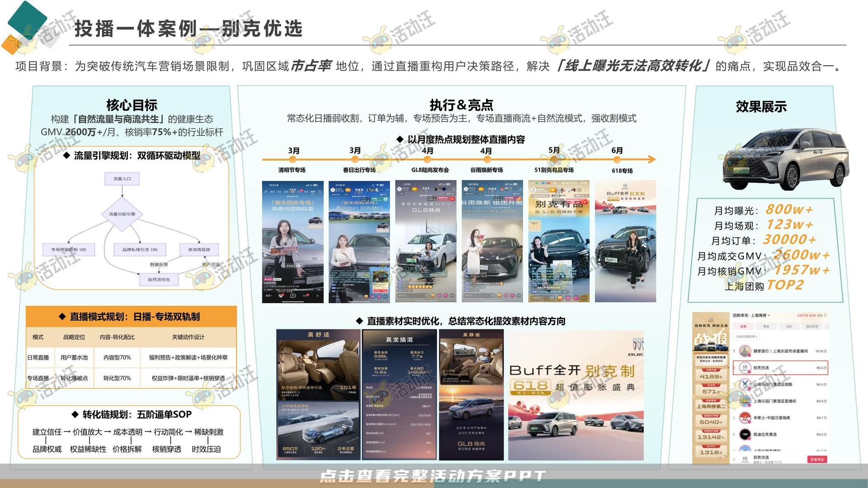Click the 点击查看完整活动方案PPT banner
Screen dimensions: 868x488
(x=433, y=475)
